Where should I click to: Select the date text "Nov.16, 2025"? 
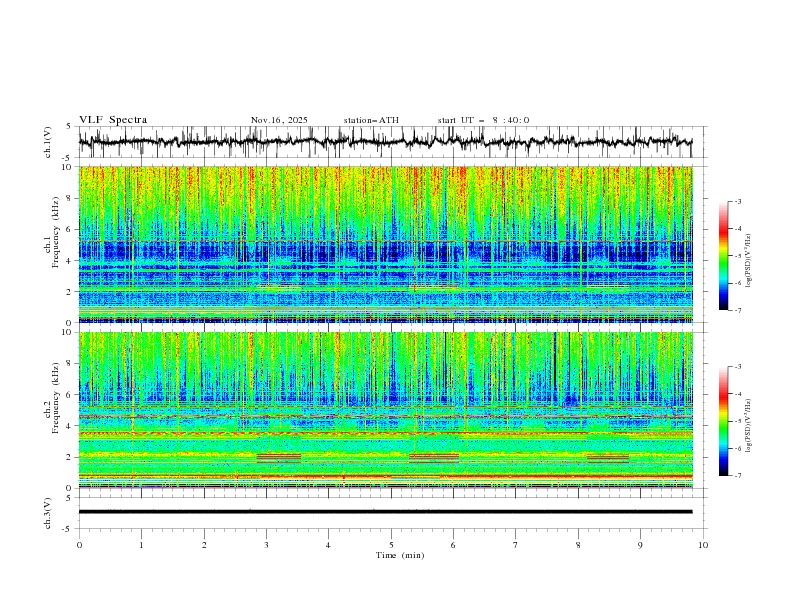279,120
